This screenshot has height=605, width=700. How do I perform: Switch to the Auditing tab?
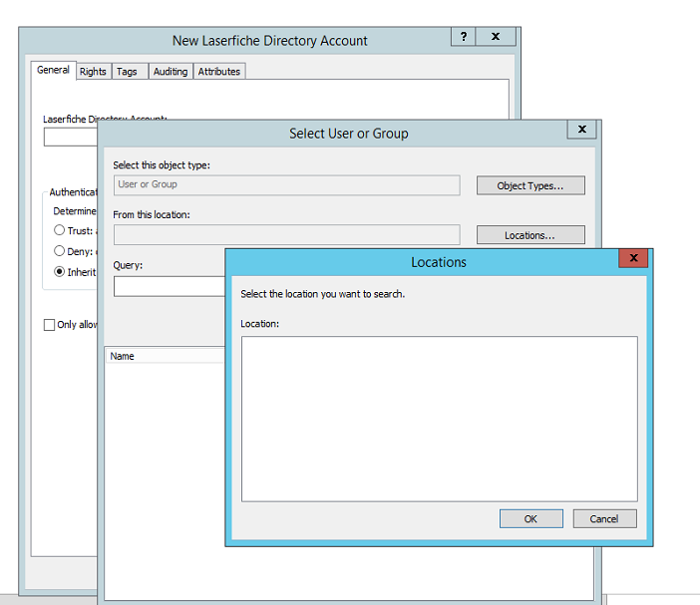(x=171, y=72)
